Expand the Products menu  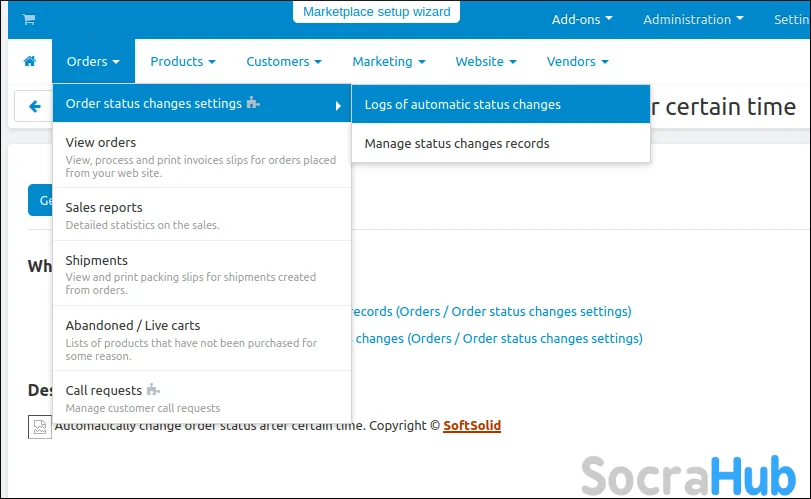pos(182,62)
